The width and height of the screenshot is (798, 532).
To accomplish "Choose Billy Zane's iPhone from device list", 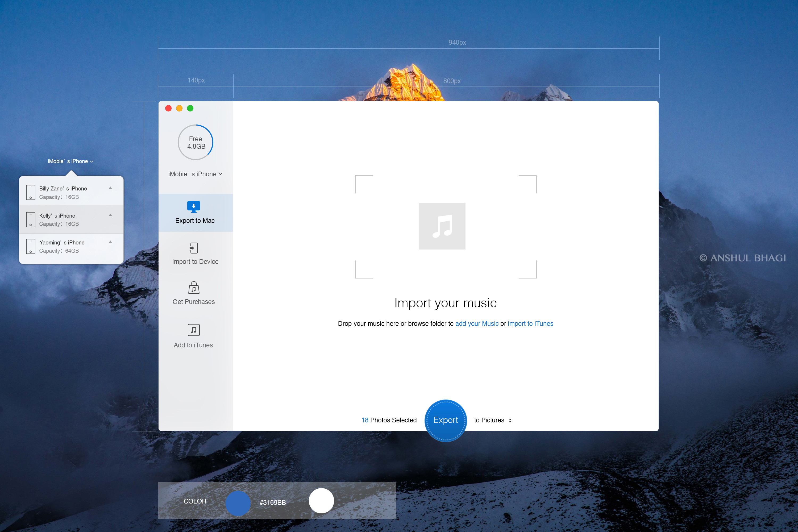I will point(71,191).
